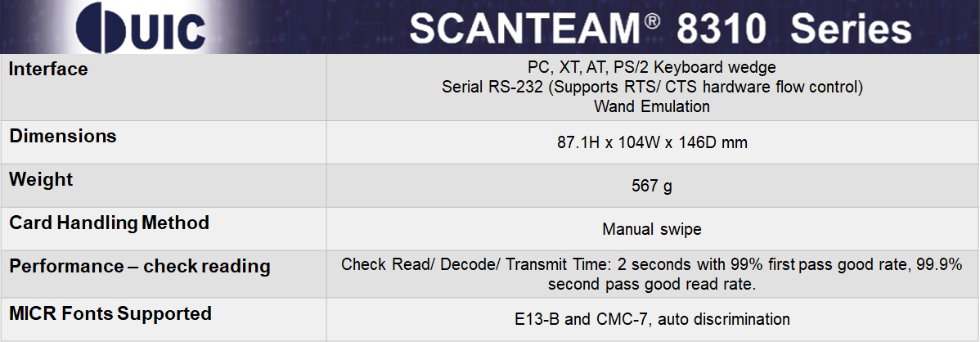
Task: Select the Dimensions row label
Action: tap(63, 137)
